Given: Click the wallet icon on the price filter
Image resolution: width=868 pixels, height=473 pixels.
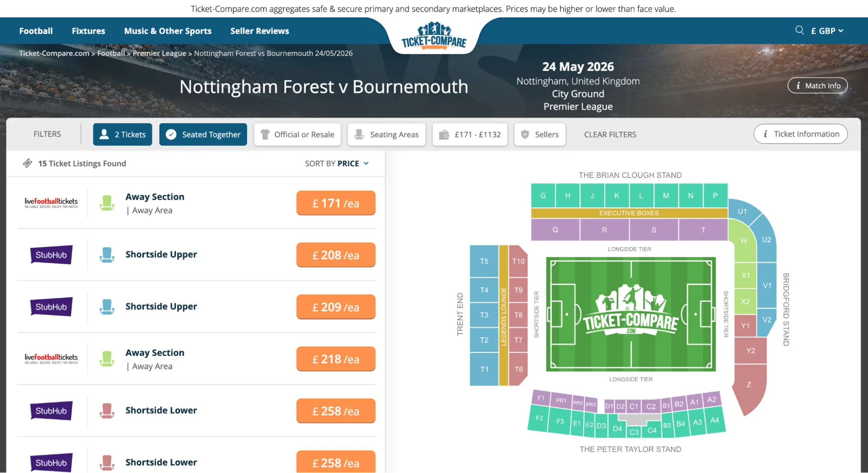Looking at the screenshot, I should click(445, 135).
